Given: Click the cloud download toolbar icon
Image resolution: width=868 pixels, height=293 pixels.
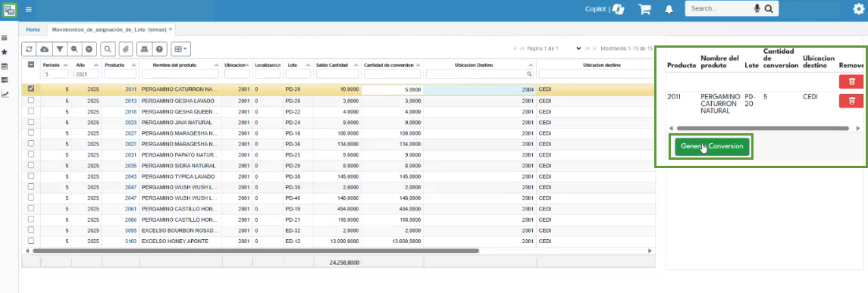Looking at the screenshot, I should pyautogui.click(x=44, y=49).
